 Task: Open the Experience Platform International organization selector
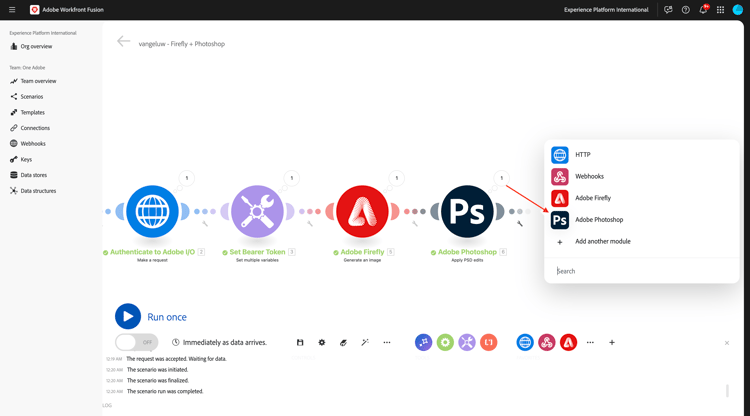click(x=606, y=10)
